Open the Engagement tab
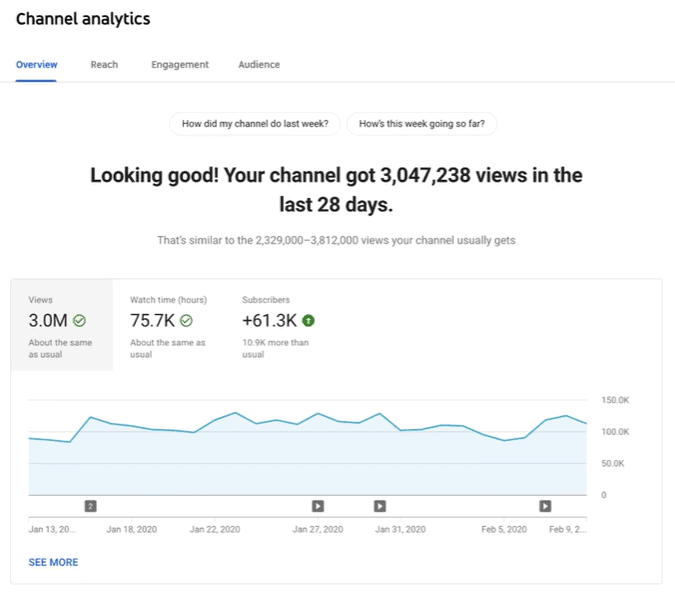 [180, 65]
